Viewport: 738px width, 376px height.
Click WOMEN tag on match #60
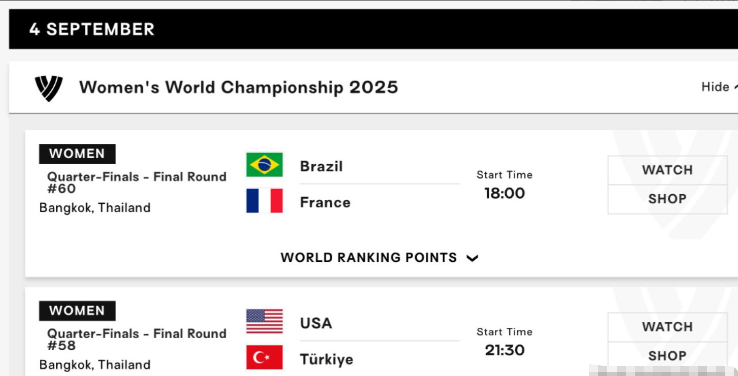(x=77, y=154)
